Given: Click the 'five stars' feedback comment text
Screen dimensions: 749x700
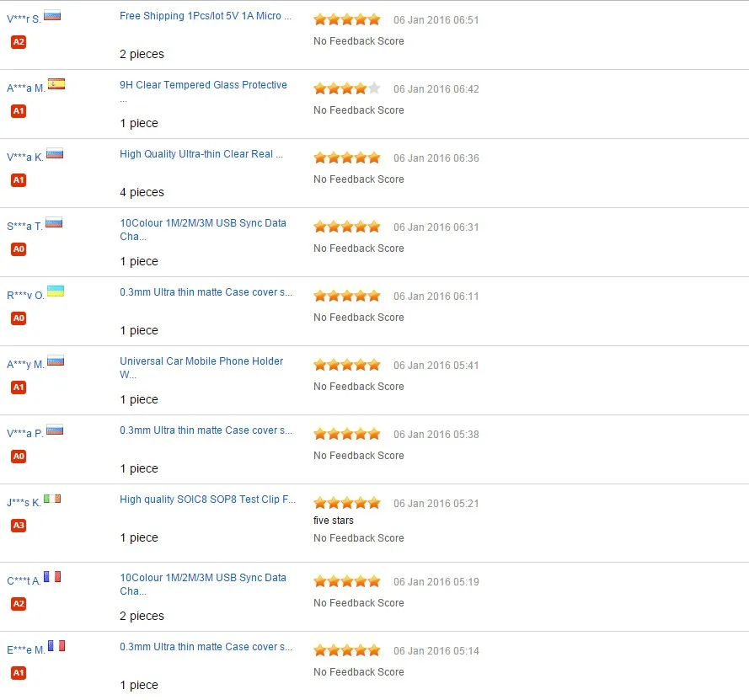Looking at the screenshot, I should point(334,521).
